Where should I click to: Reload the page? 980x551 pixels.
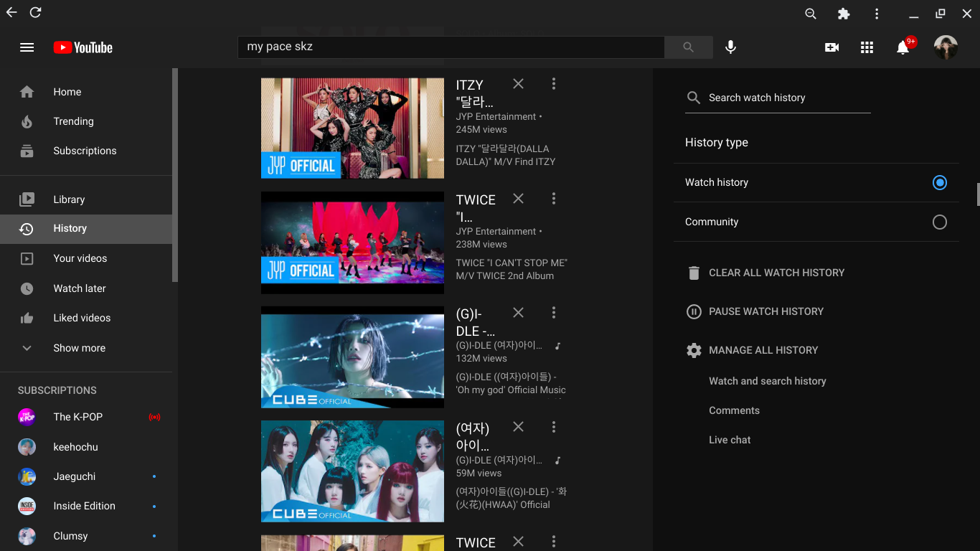pyautogui.click(x=35, y=13)
